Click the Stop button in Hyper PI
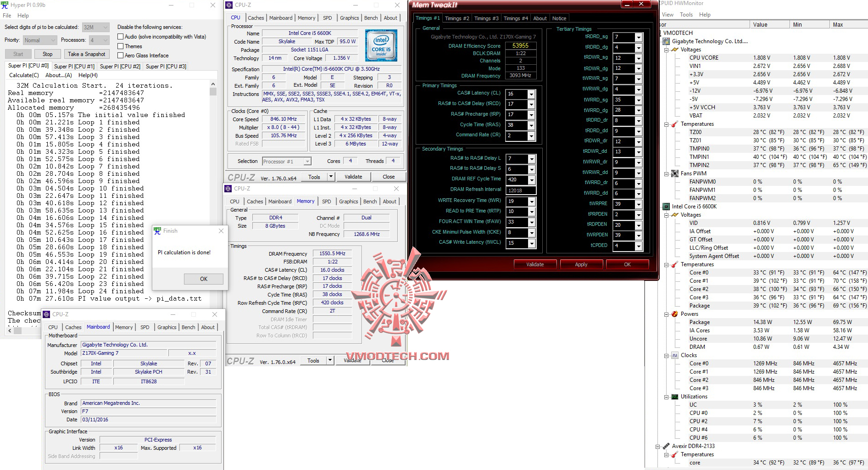Viewport: 868px width, 470px height. tap(48, 54)
